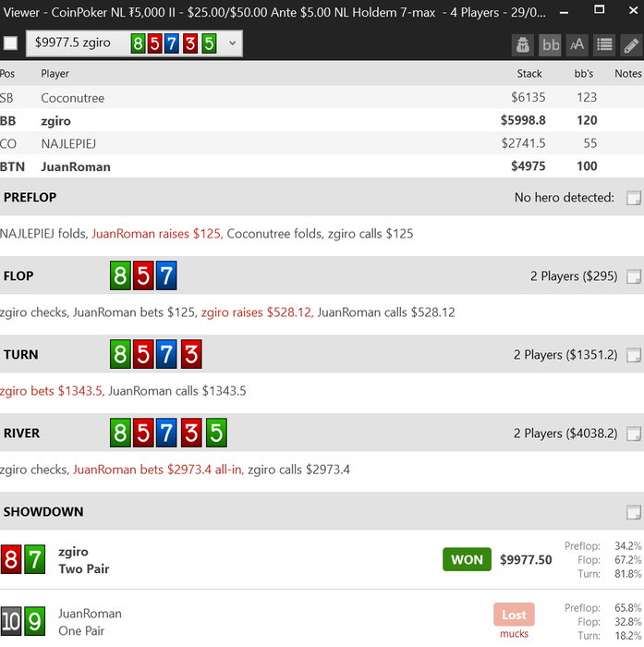The height and width of the screenshot is (647, 644).
Task: Click the Stack column header
Action: tap(529, 73)
